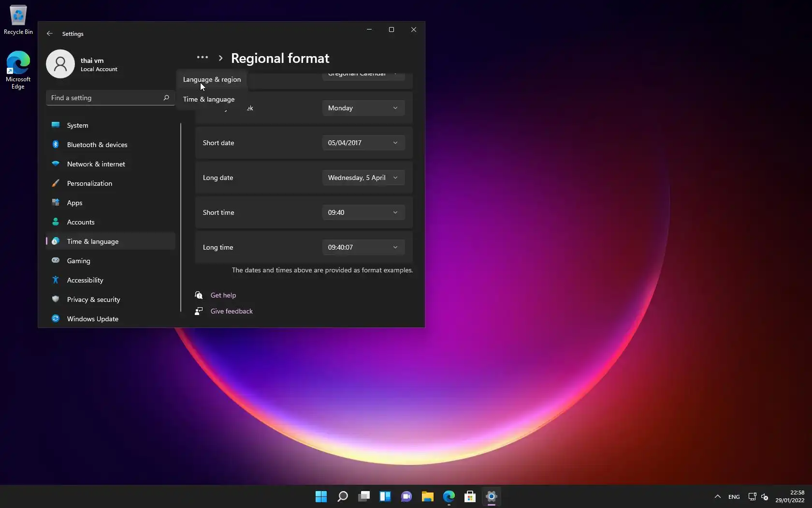
Task: Open the Short date dropdown
Action: click(x=363, y=143)
